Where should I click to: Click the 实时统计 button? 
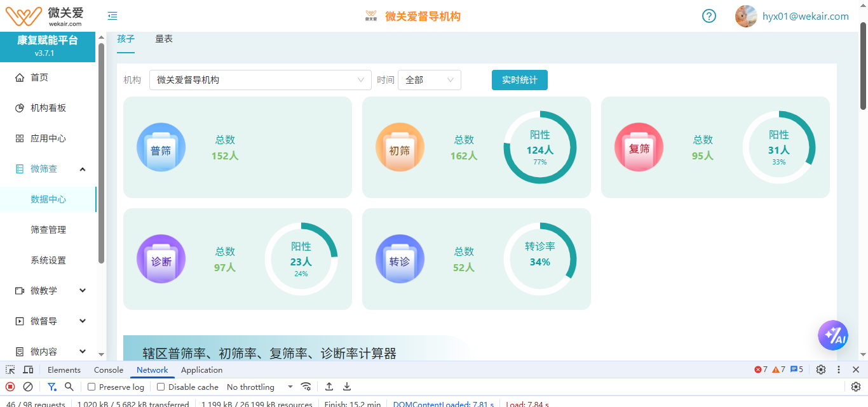519,80
